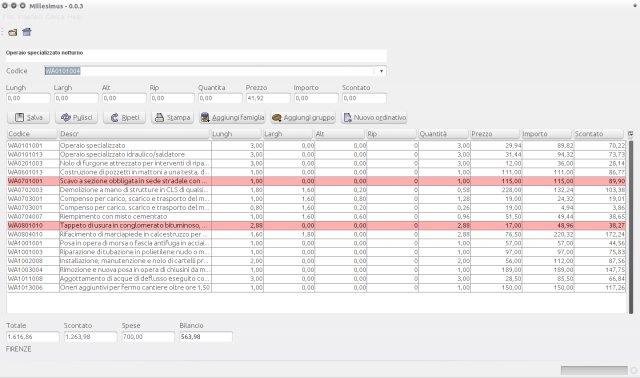Click the Operaio specializzato notturno description field
Screen dimensions: 640x378
point(196,56)
